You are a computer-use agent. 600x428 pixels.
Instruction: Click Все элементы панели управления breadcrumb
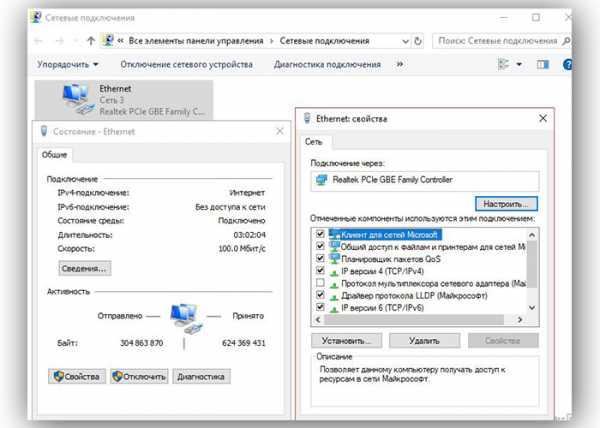(x=196, y=41)
